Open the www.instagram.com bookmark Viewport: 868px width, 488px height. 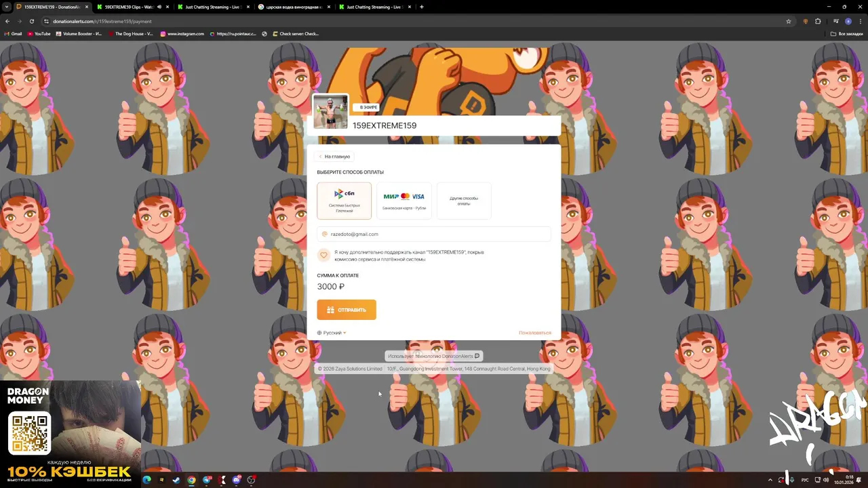[x=182, y=33]
